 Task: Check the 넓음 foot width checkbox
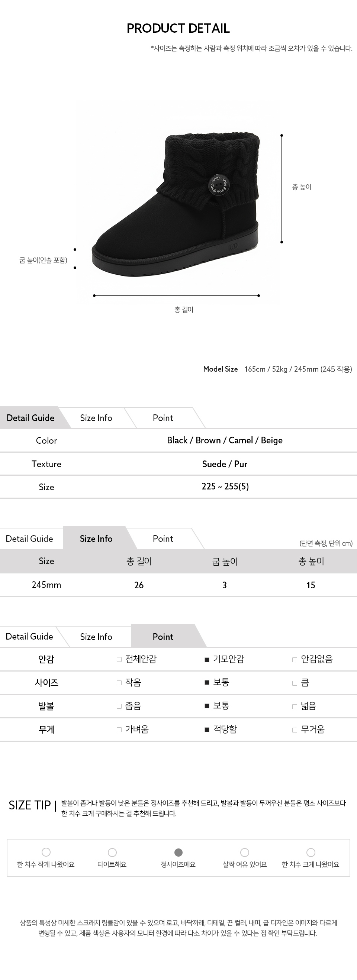[295, 706]
